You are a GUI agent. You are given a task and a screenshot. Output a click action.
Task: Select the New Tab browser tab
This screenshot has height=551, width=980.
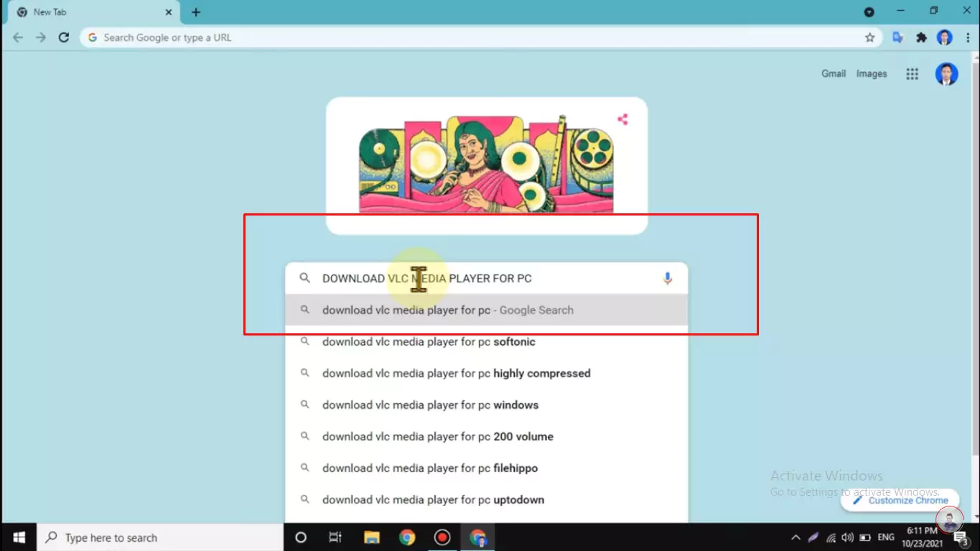pos(95,12)
